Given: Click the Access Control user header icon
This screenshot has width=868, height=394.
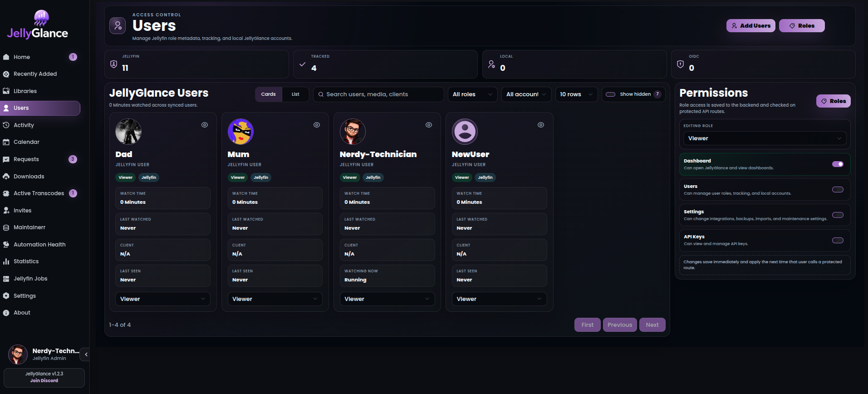Looking at the screenshot, I should tap(118, 25).
